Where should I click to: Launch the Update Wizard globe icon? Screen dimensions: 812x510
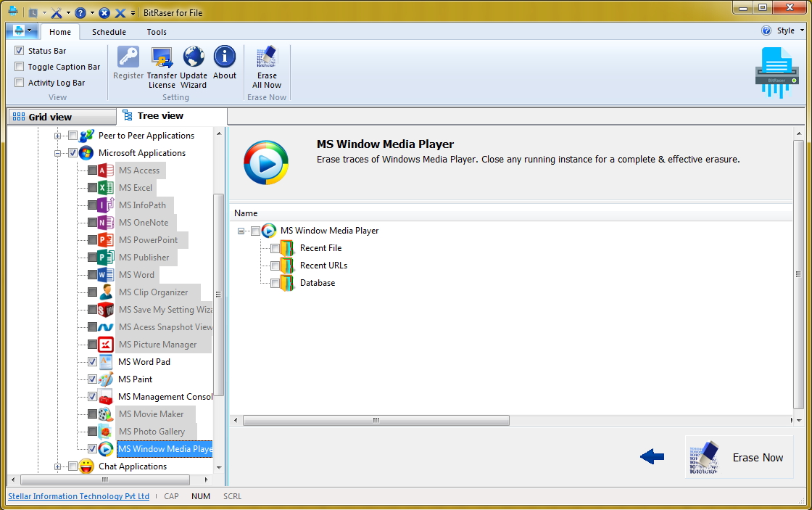194,56
